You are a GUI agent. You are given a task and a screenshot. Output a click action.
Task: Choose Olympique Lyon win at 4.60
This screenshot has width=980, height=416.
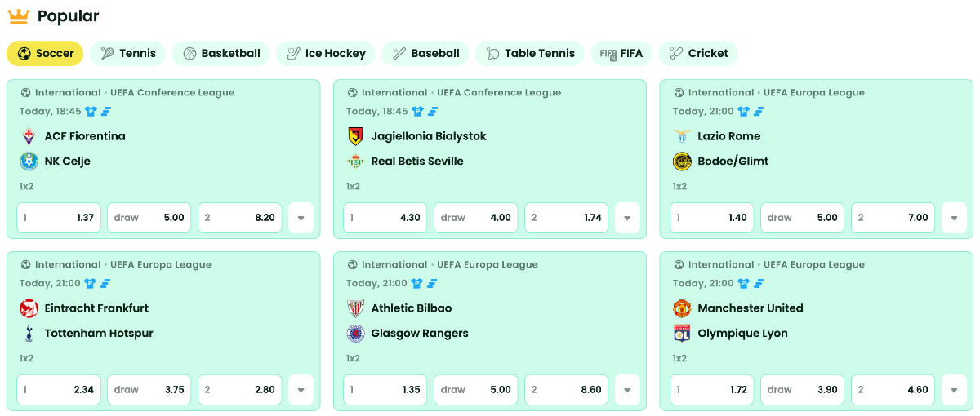coord(893,390)
